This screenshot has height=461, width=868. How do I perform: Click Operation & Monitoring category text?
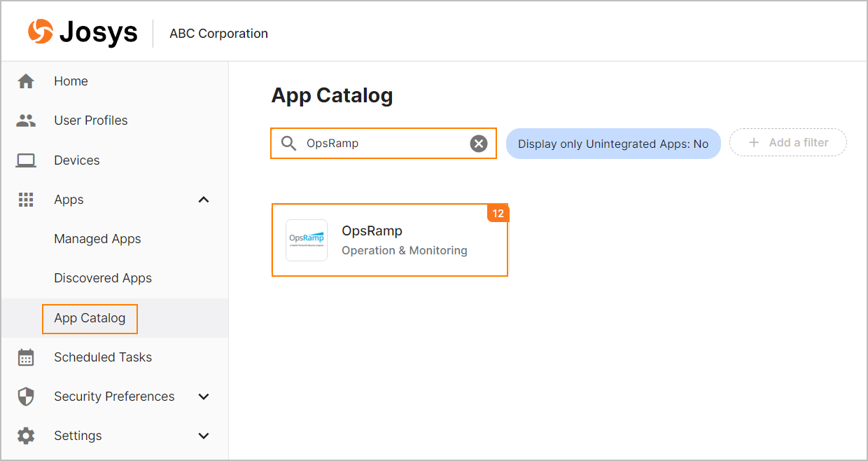click(x=405, y=251)
